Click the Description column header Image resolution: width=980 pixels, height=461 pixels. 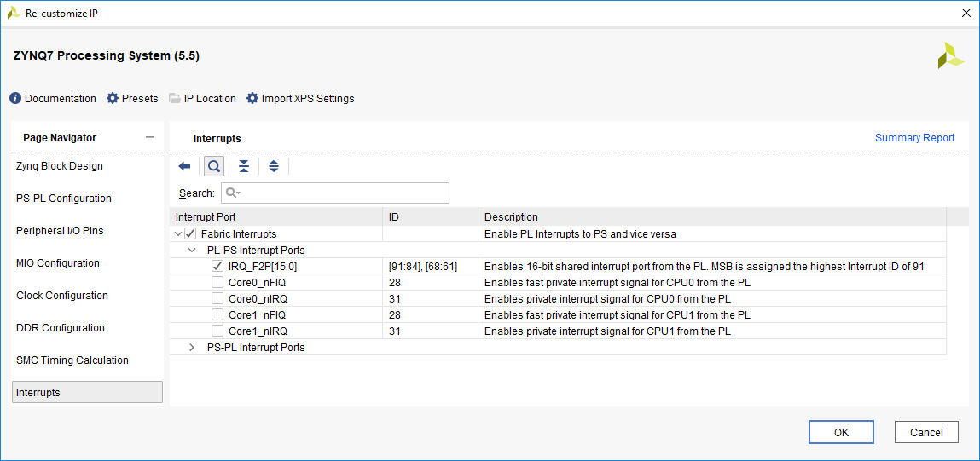pyautogui.click(x=712, y=217)
